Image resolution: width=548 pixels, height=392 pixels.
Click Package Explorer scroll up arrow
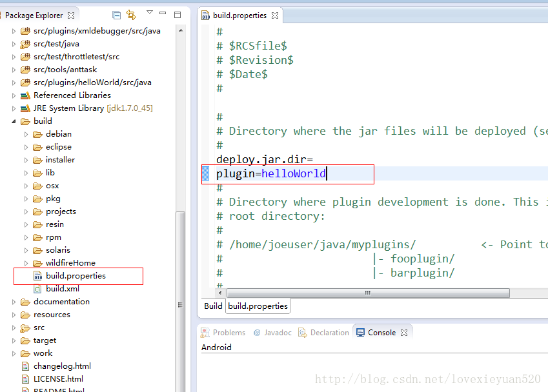tap(181, 31)
